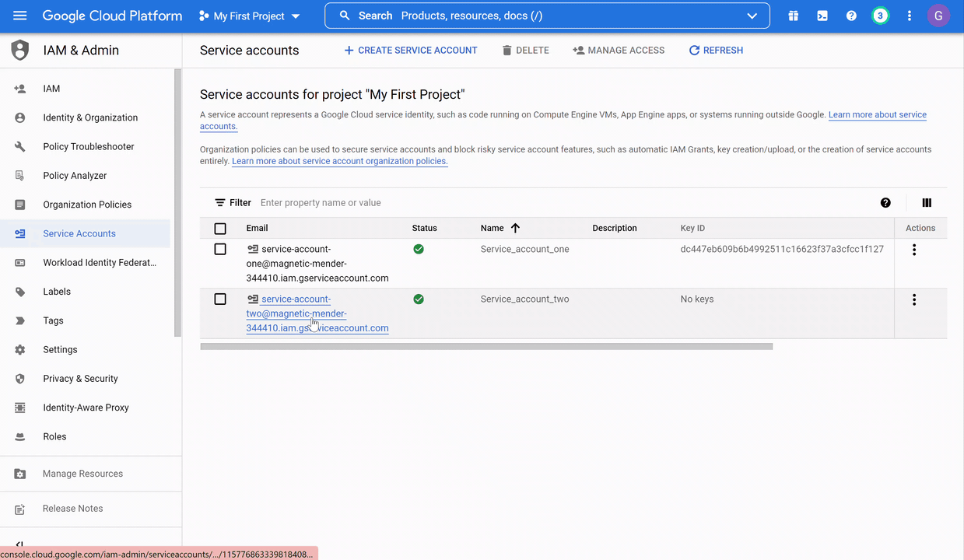Click the Privacy & Security shield icon
The height and width of the screenshot is (560, 964).
coord(20,379)
